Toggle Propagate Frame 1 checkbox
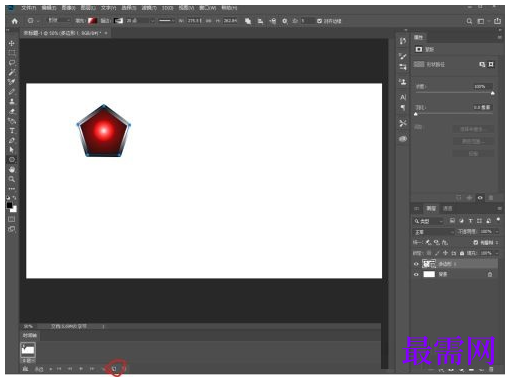Screen dimensions: 514x382 [x=476, y=242]
